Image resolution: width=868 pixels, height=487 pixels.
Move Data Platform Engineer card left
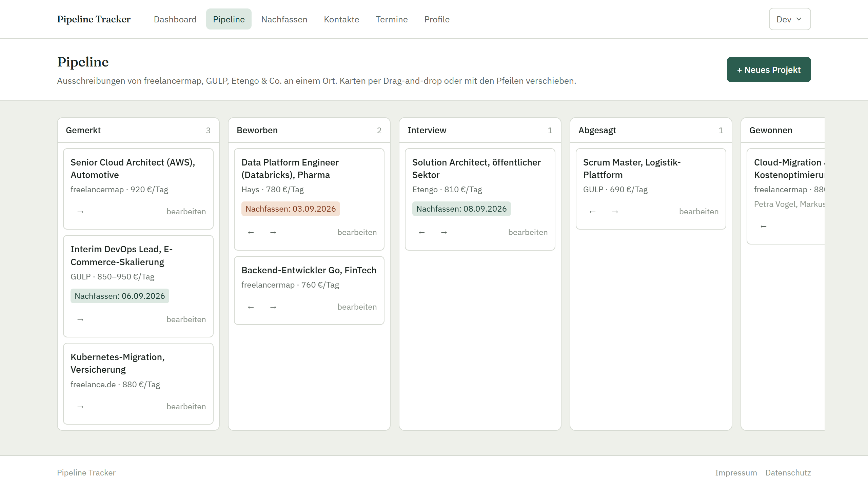point(251,232)
